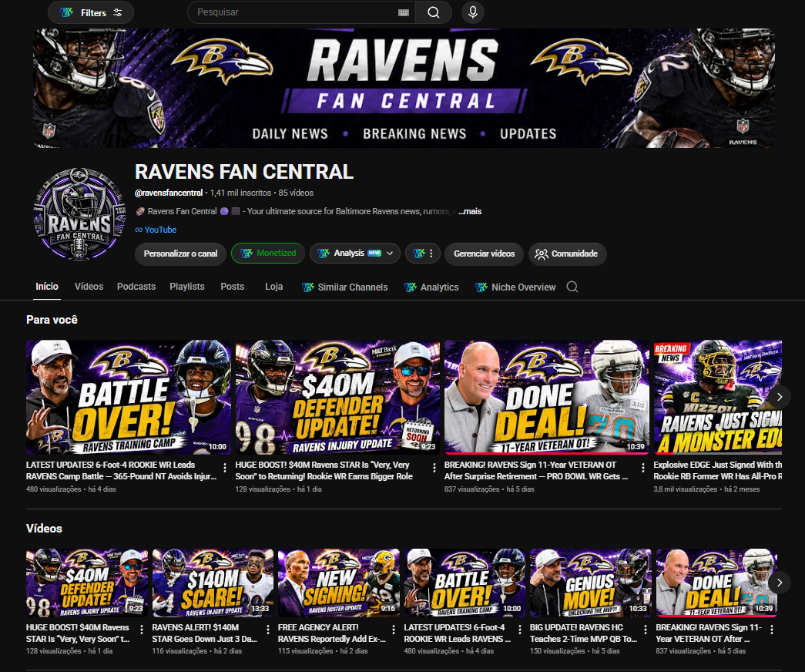
Task: Show next videos in Para você carousel
Action: (x=780, y=397)
